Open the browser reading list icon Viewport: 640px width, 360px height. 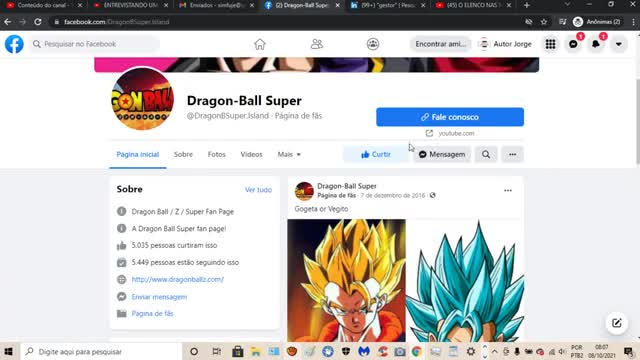(562, 22)
